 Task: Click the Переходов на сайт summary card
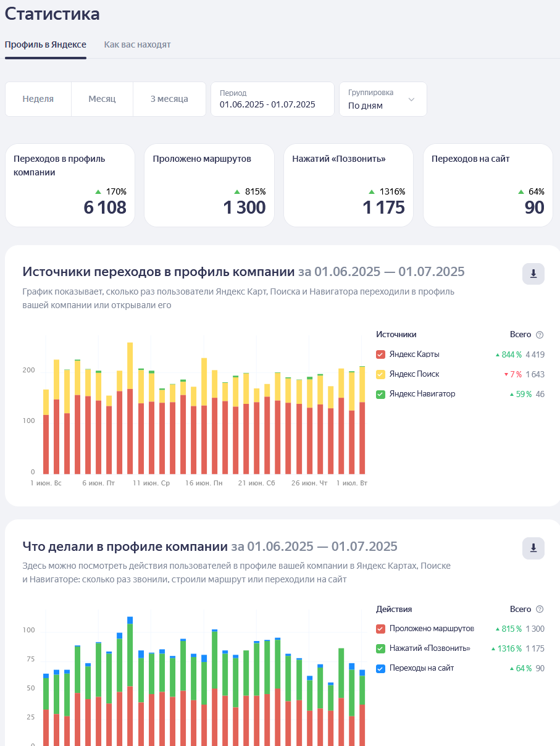[488, 185]
